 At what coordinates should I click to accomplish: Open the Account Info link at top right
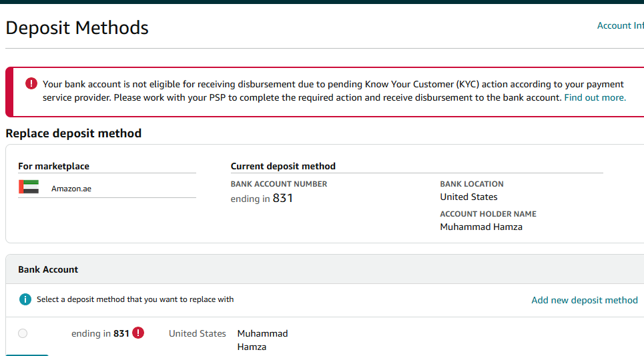click(x=620, y=25)
